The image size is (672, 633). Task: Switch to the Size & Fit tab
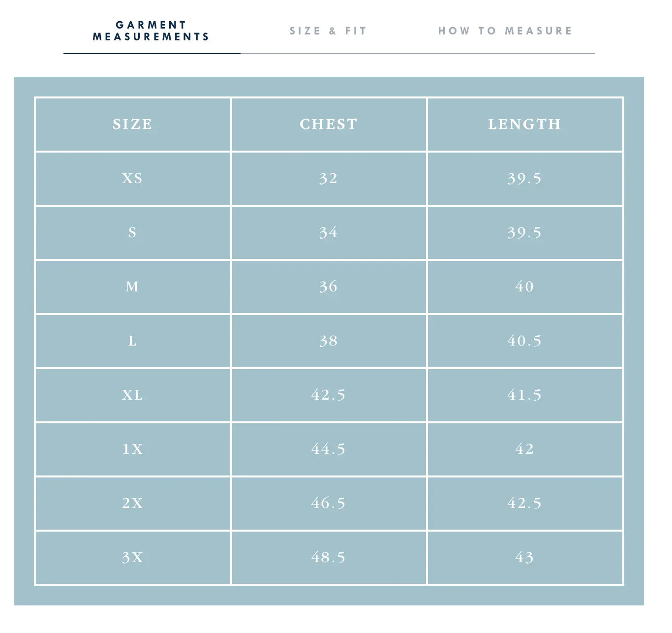[328, 31]
